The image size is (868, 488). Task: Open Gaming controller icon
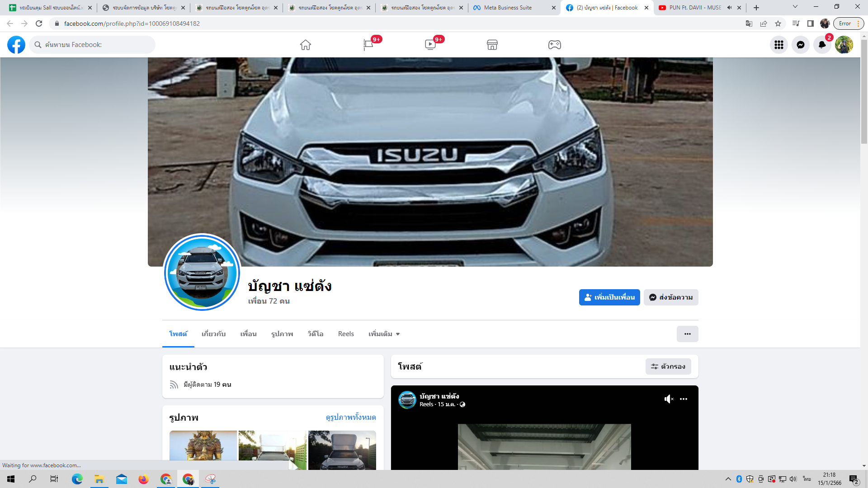click(x=555, y=45)
